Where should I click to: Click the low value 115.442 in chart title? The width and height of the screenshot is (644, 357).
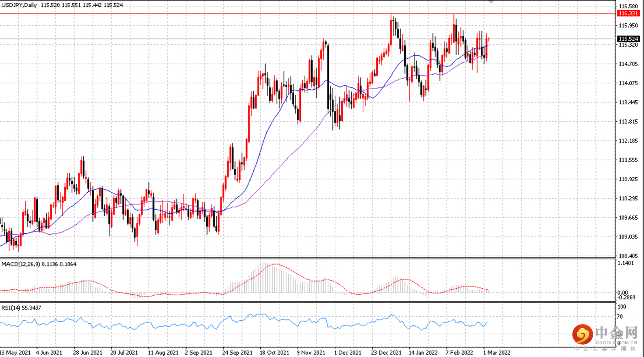(x=93, y=5)
